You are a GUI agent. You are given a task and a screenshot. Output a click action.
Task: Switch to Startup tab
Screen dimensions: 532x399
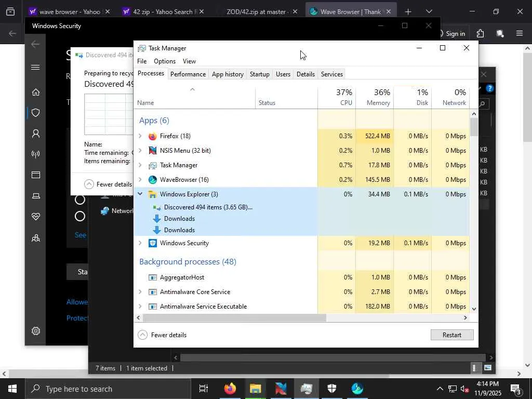pyautogui.click(x=260, y=74)
